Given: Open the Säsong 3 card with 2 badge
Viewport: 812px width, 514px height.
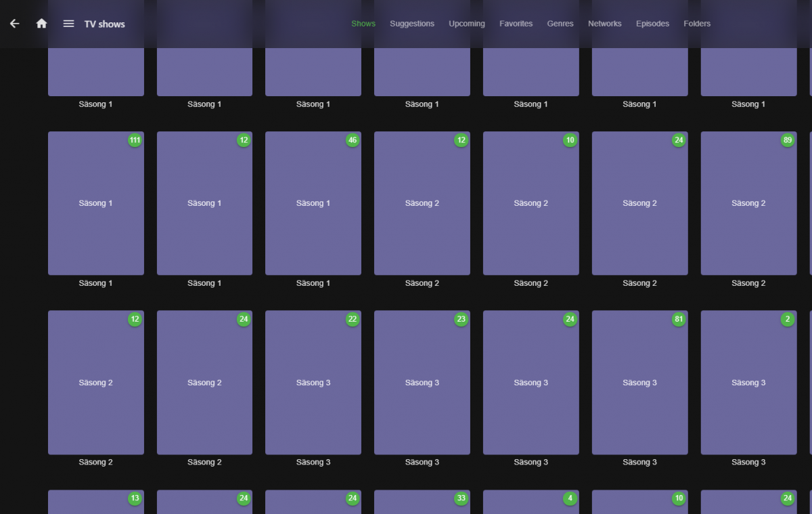Looking at the screenshot, I should pyautogui.click(x=748, y=383).
